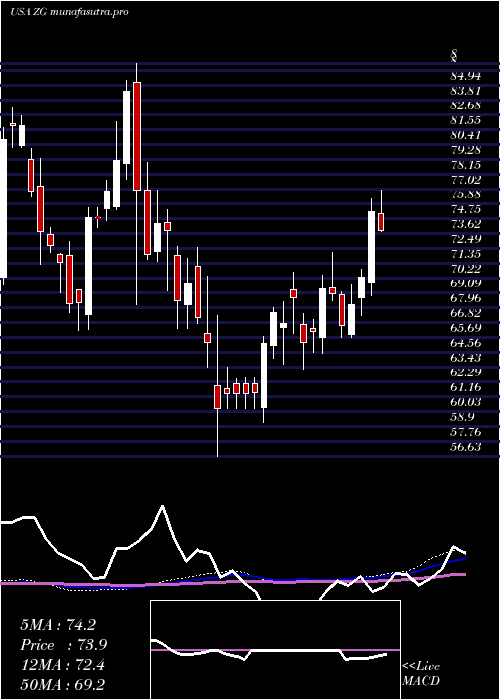Viewport: 500px width, 700px height.
Task: Select the 69.09 price axis label
Action: pos(466,283)
